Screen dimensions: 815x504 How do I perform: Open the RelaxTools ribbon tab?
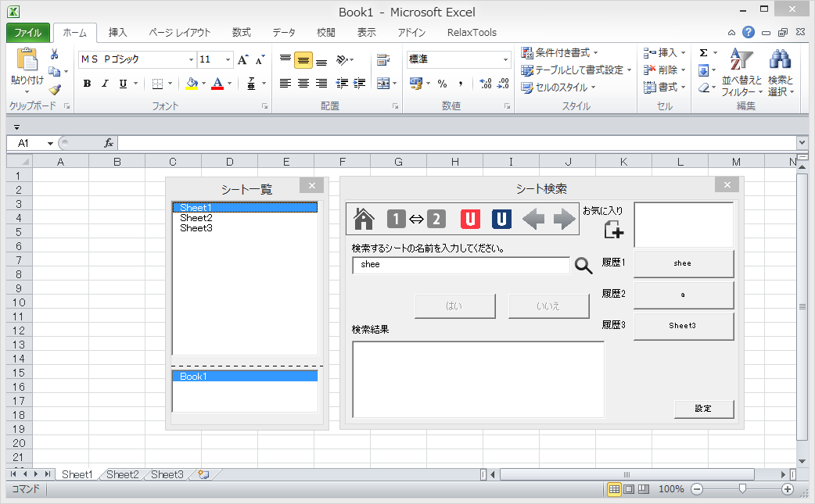coord(472,32)
